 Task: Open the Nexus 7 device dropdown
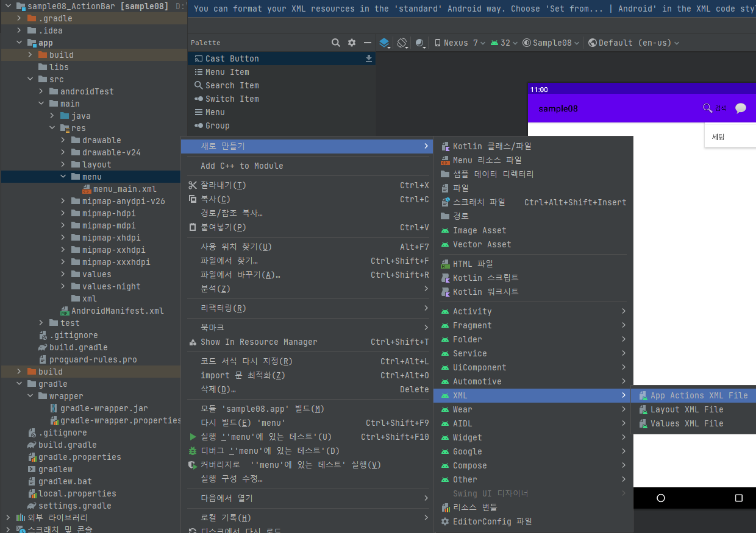click(460, 43)
